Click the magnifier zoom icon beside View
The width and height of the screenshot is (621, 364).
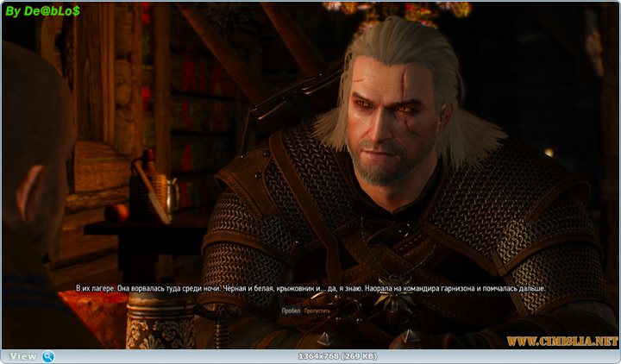pos(48,356)
